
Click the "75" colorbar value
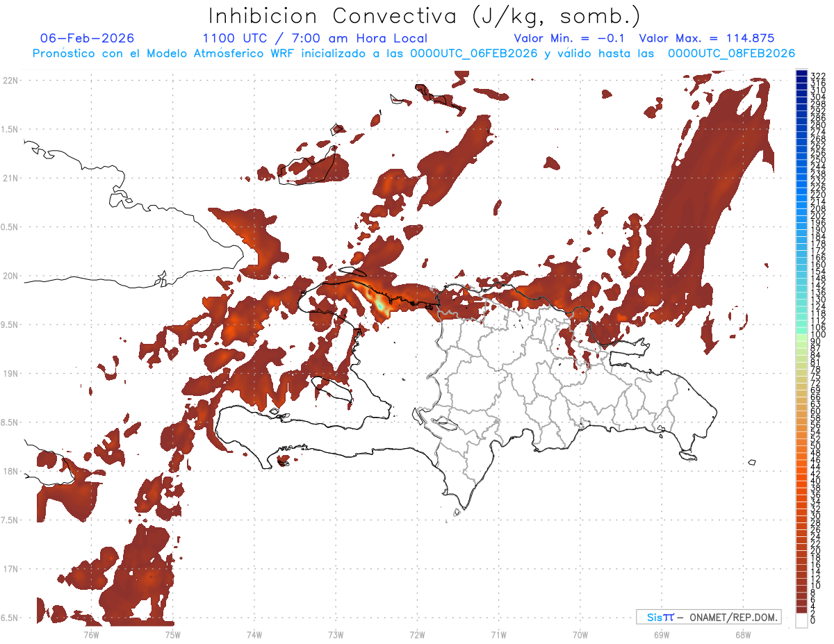pyautogui.click(x=815, y=376)
